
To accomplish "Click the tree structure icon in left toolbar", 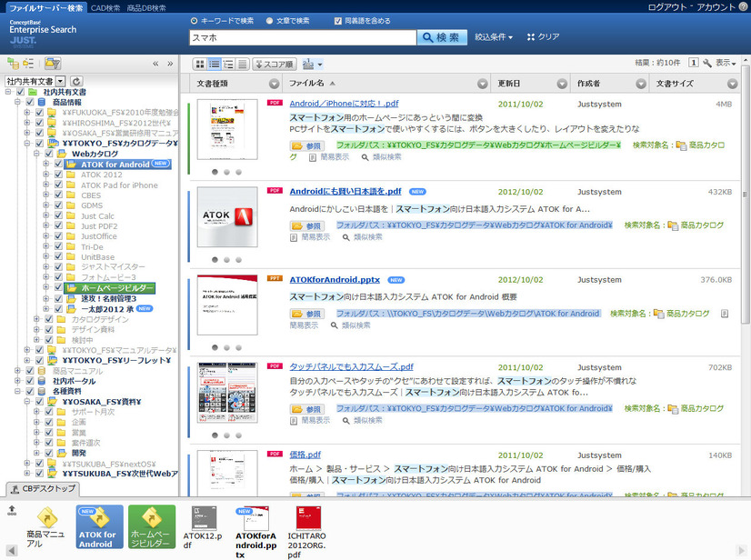I will pos(13,64).
